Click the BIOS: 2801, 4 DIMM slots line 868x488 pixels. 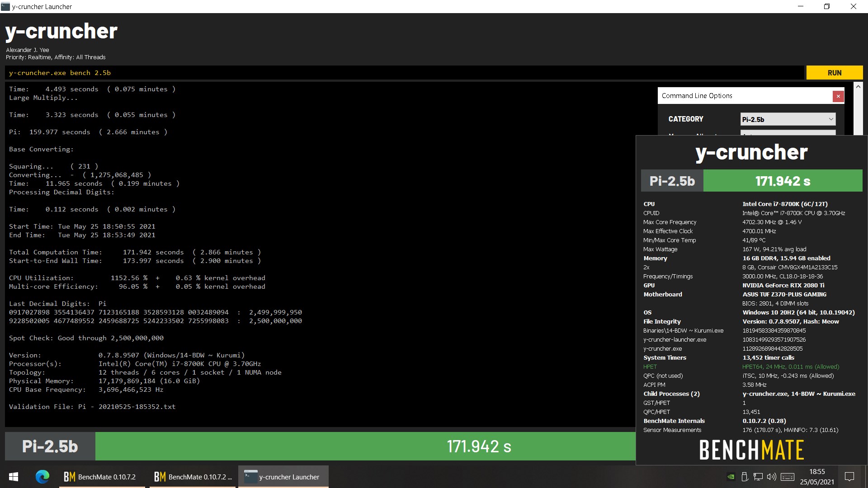(775, 303)
